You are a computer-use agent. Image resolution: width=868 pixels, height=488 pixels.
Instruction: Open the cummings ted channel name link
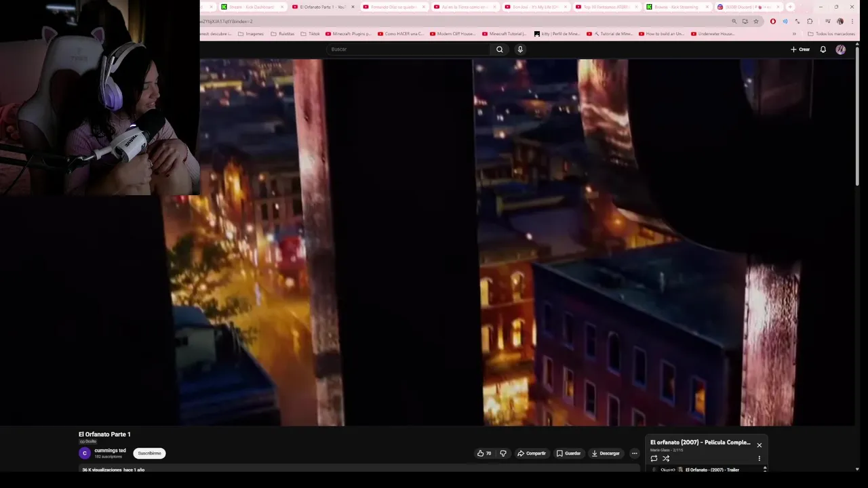pyautogui.click(x=110, y=451)
